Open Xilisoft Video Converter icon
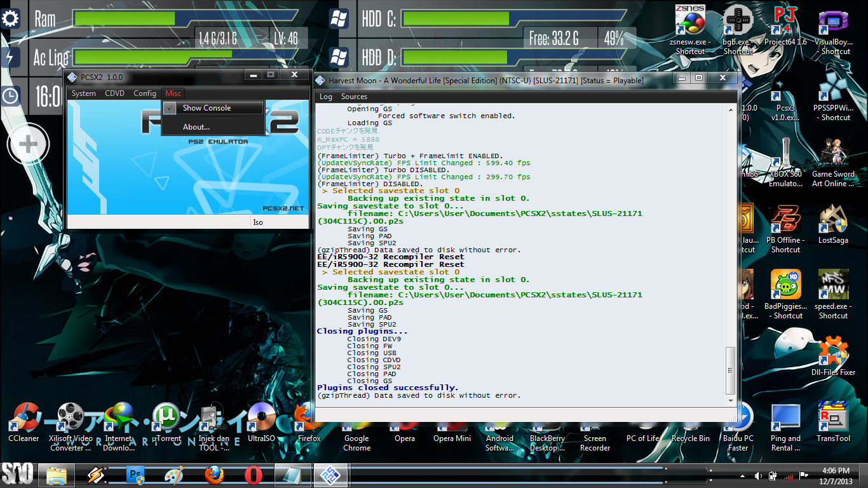Viewport: 868px width, 488px height. coord(71,427)
